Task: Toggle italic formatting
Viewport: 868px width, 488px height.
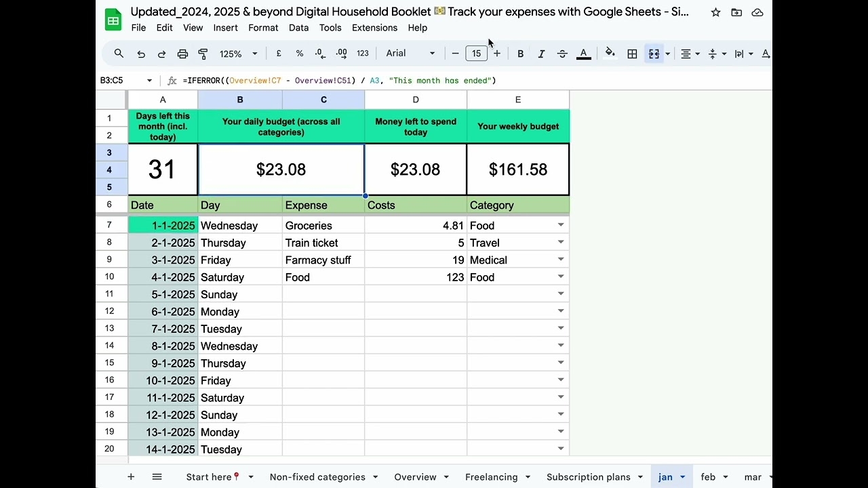Action: click(x=541, y=54)
